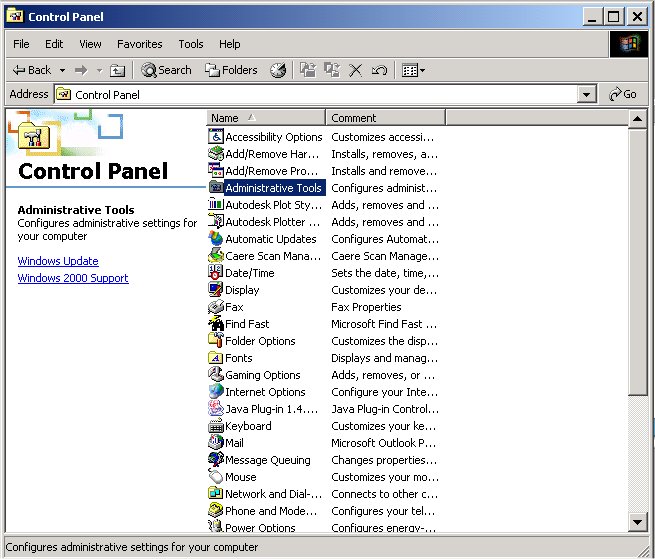
Task: Select the Date/Time control panel icon
Action: click(216, 273)
